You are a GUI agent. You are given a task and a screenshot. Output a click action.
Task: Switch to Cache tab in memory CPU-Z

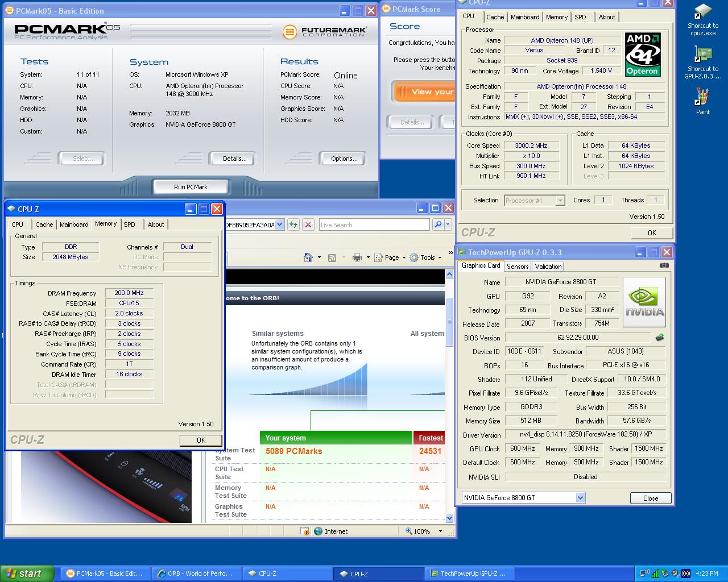44,225
